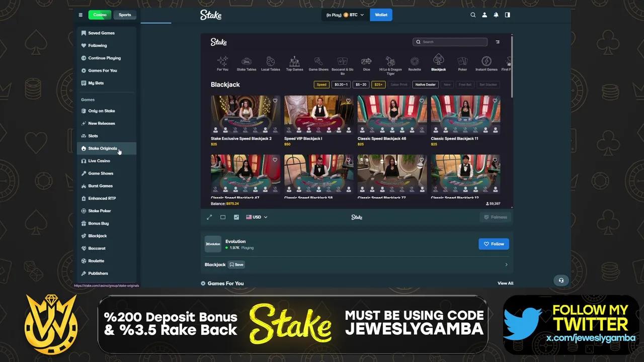Open the BTC currency dropdown
Viewport: 644px width, 362px height.
345,15
